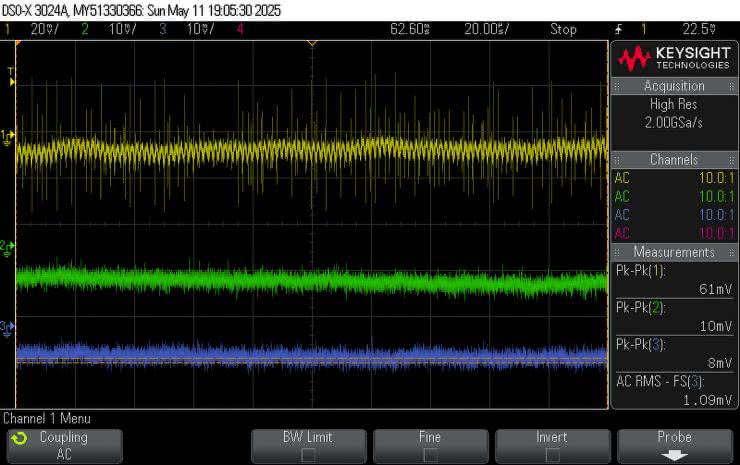Click the pink channel 4 indicator
The image size is (740, 465).
(x=240, y=29)
